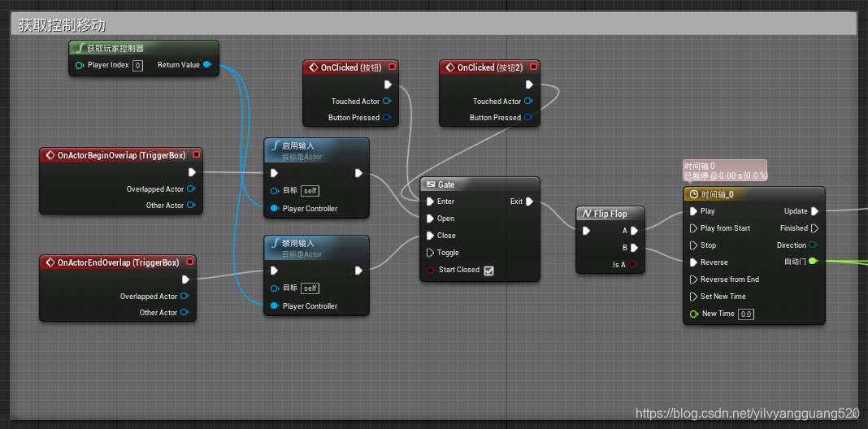Click 目标 pin on 禁用输入 node

pyautogui.click(x=275, y=288)
